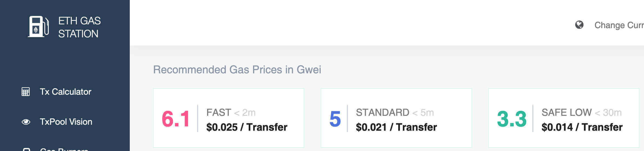The width and height of the screenshot is (644, 151).
Task: Select the Gas Burners sidebar label
Action: point(64,149)
